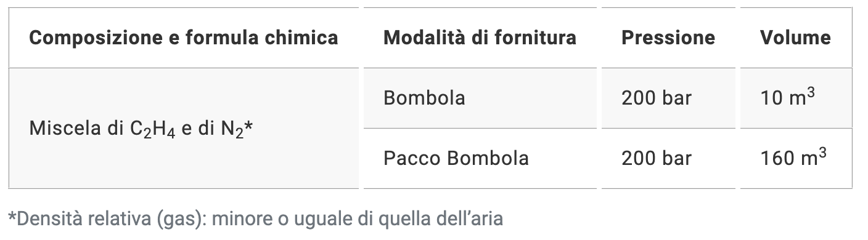Screen dimensions: 868x240
Task: Click the 'Densità relativa (gas)' footnote text
Action: [x=107, y=218]
